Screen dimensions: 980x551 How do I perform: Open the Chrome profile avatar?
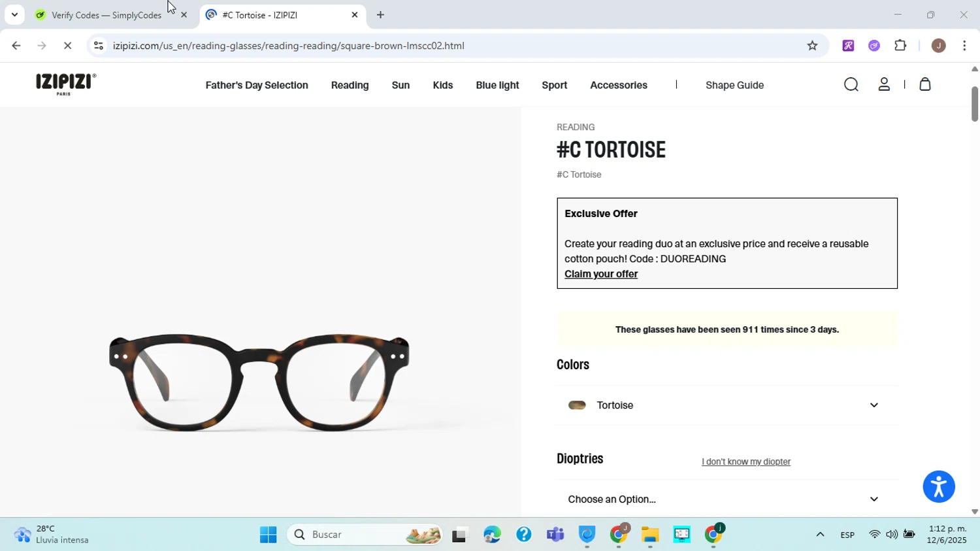click(x=938, y=46)
